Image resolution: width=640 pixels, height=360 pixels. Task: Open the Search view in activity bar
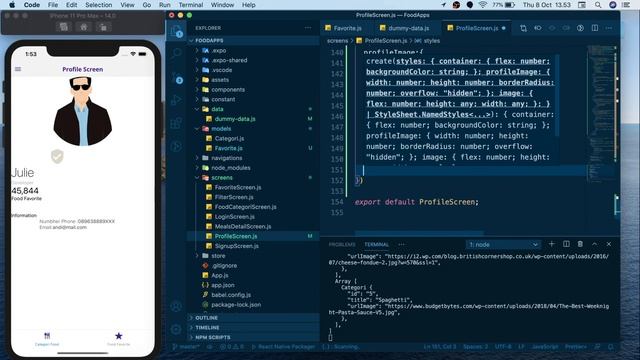[176, 53]
